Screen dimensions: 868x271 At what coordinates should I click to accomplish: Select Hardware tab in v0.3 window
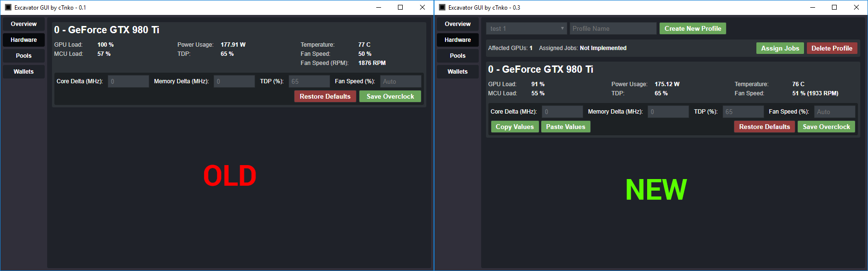click(458, 40)
